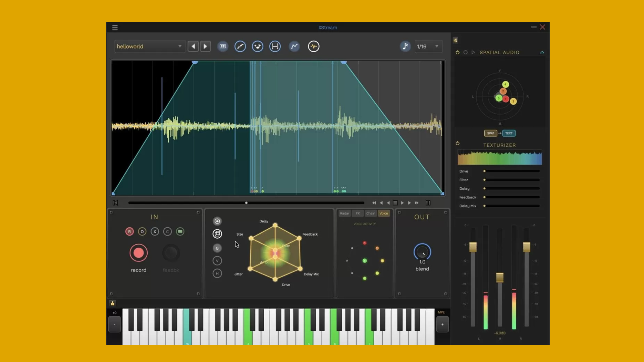Click the SPAT routing button
This screenshot has height=362, width=644.
pyautogui.click(x=490, y=133)
